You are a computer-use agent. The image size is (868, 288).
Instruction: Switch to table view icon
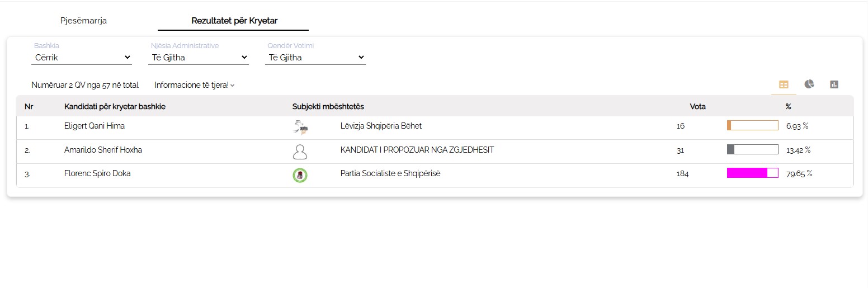click(784, 84)
